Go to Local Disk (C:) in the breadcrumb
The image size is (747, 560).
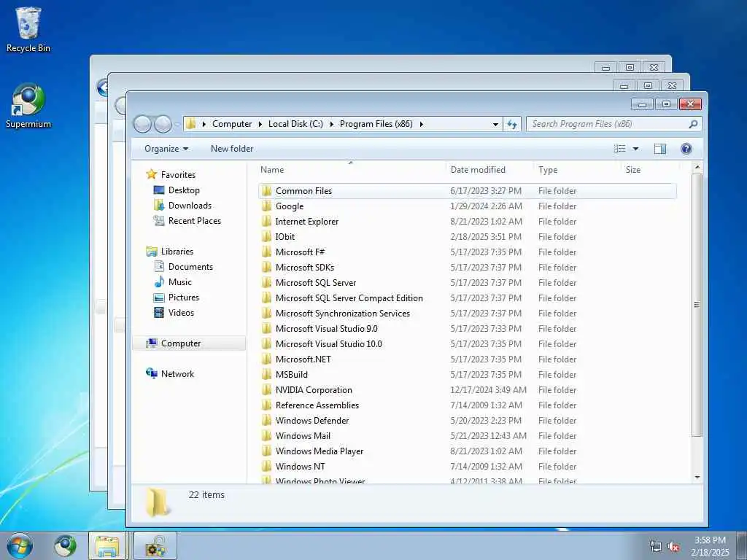coord(295,124)
